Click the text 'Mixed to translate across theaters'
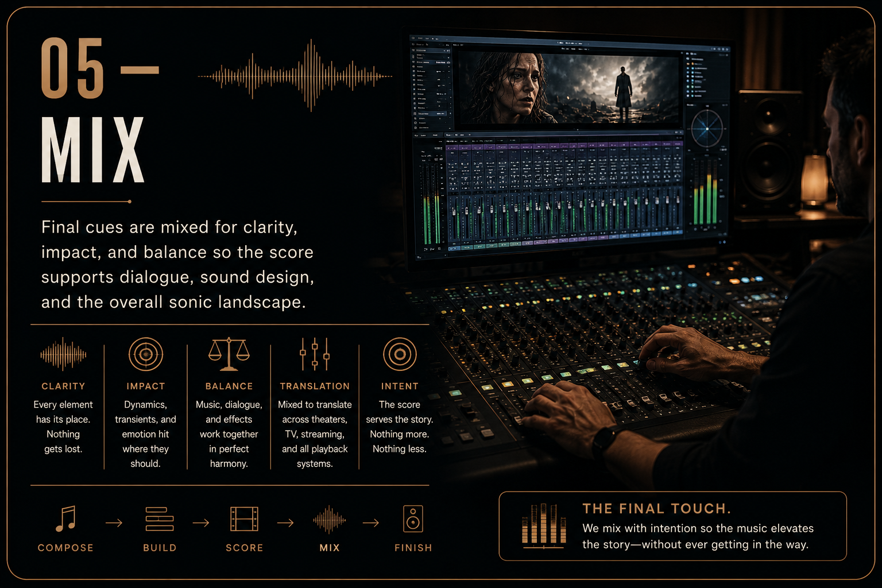This screenshot has width=882, height=588. 315,434
